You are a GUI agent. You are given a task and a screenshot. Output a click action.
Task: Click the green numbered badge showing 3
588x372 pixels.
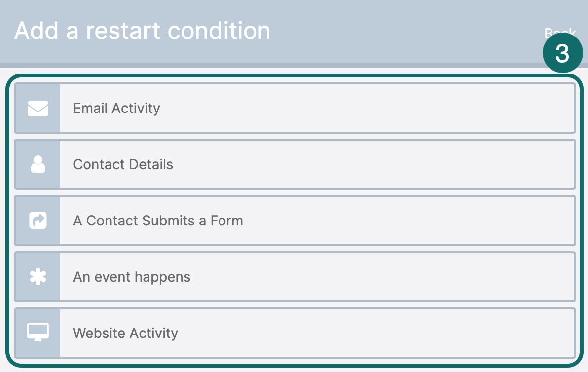(562, 52)
